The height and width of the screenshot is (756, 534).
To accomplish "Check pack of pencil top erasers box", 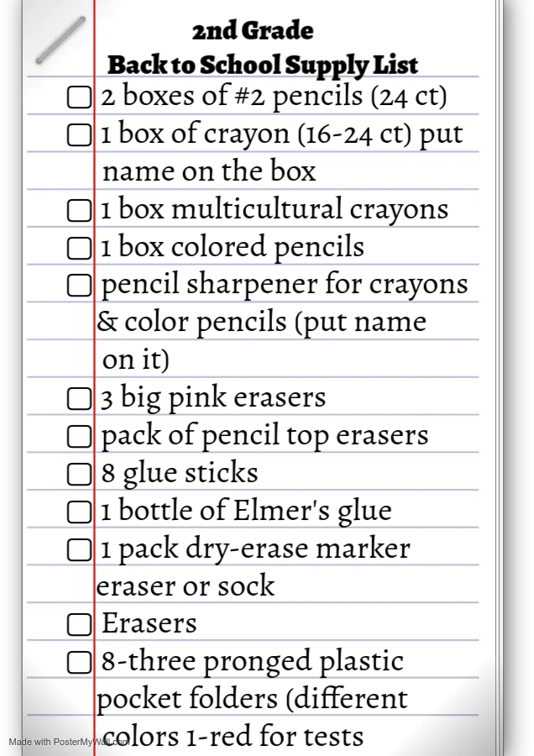I will click(79, 436).
